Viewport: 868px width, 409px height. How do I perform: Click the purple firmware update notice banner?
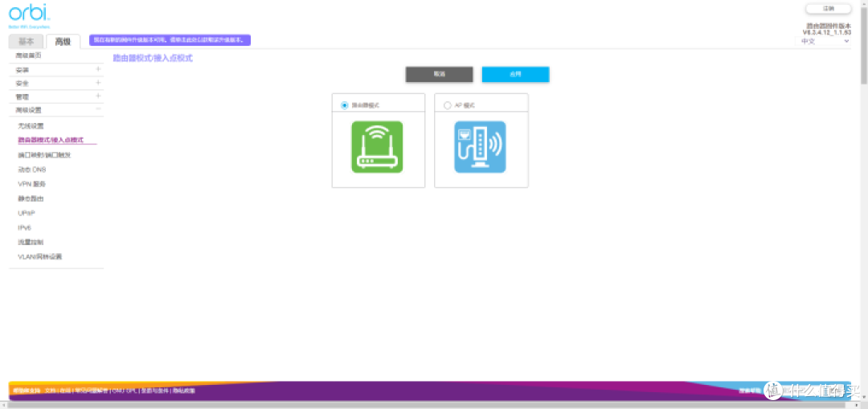[x=170, y=40]
